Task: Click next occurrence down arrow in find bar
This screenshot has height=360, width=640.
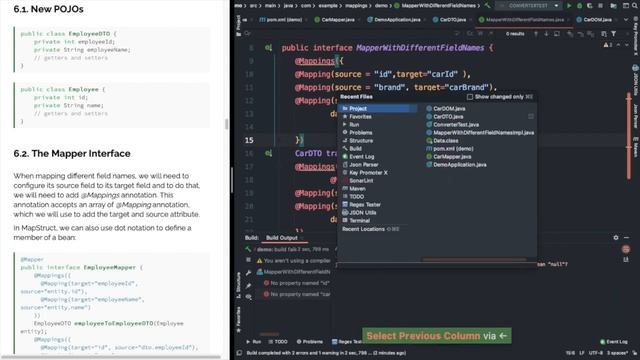Action: click(x=546, y=34)
